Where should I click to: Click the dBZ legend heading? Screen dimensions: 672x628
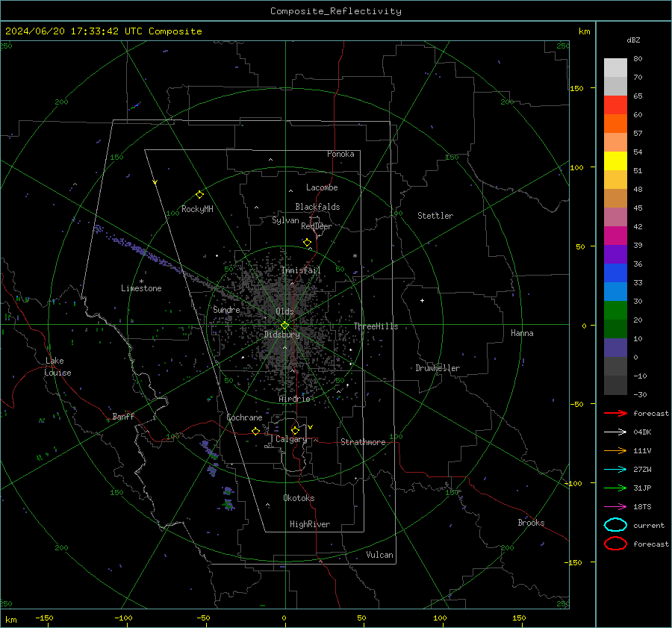pos(633,40)
